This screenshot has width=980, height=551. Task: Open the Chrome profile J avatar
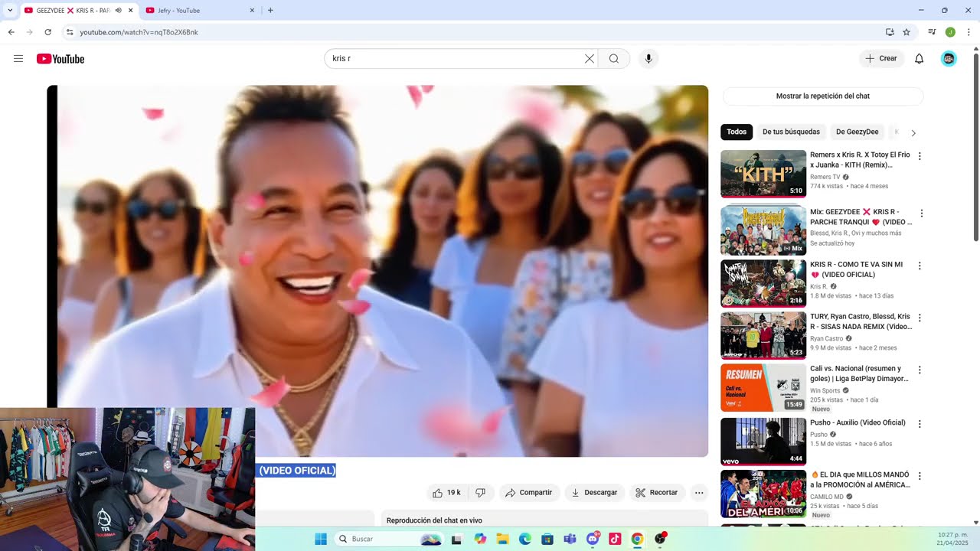950,32
